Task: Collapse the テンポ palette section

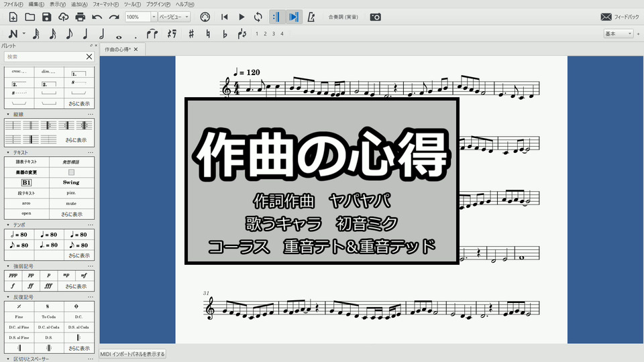Action: tap(8, 225)
